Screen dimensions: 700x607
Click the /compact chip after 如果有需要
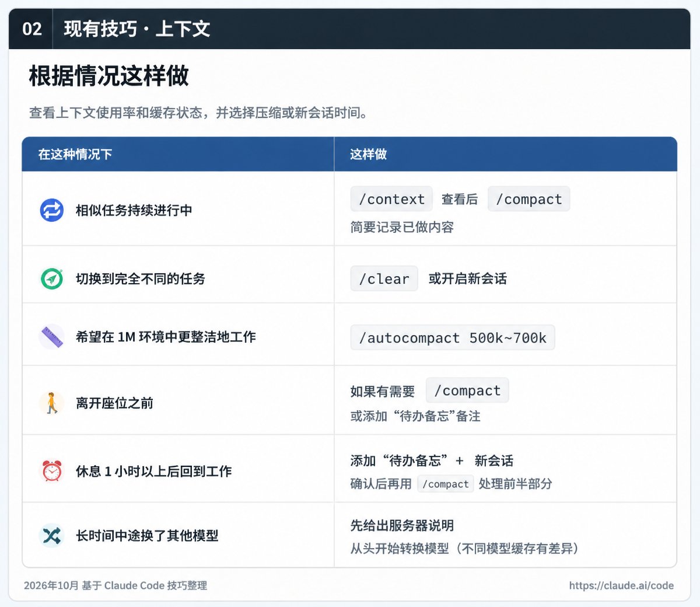coord(467,390)
